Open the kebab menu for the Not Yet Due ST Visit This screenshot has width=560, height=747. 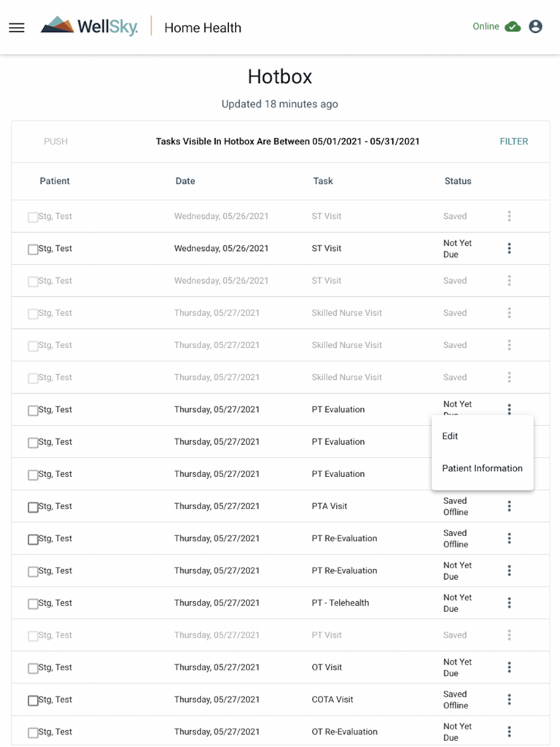(x=509, y=248)
